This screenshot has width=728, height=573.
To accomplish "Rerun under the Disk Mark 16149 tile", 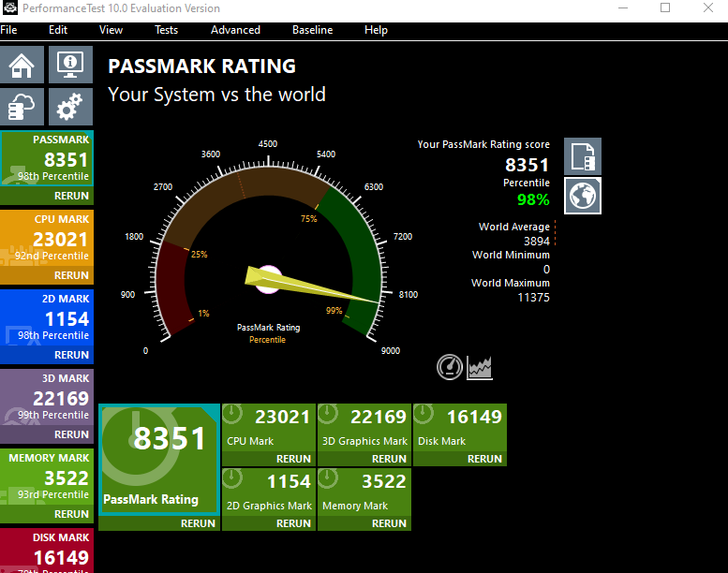I will tap(484, 459).
